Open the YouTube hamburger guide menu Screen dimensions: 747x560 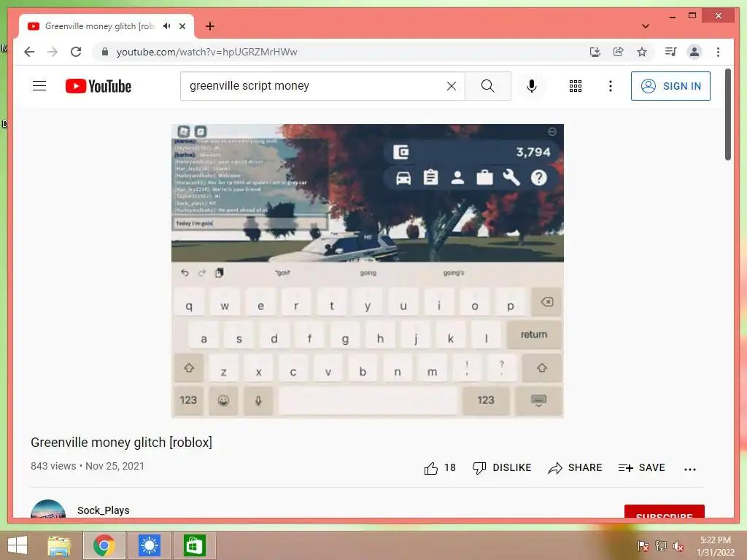(39, 86)
